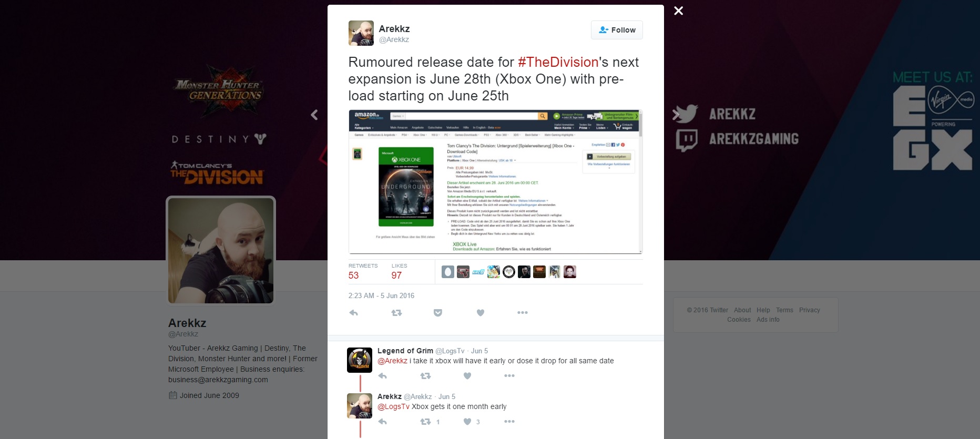This screenshot has width=980, height=439.
Task: Reply to Arekkz's Xbox one month early tweet
Action: pyautogui.click(x=383, y=422)
